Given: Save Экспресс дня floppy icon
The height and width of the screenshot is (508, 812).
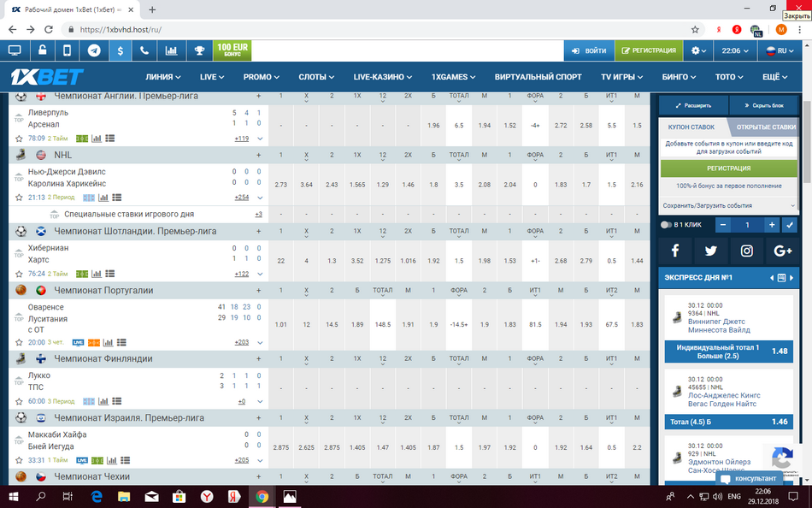Looking at the screenshot, I should coord(781,278).
